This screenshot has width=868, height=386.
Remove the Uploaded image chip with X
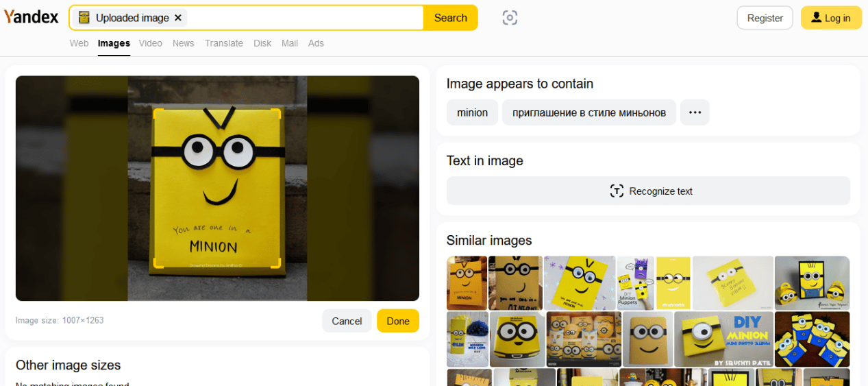click(x=178, y=18)
